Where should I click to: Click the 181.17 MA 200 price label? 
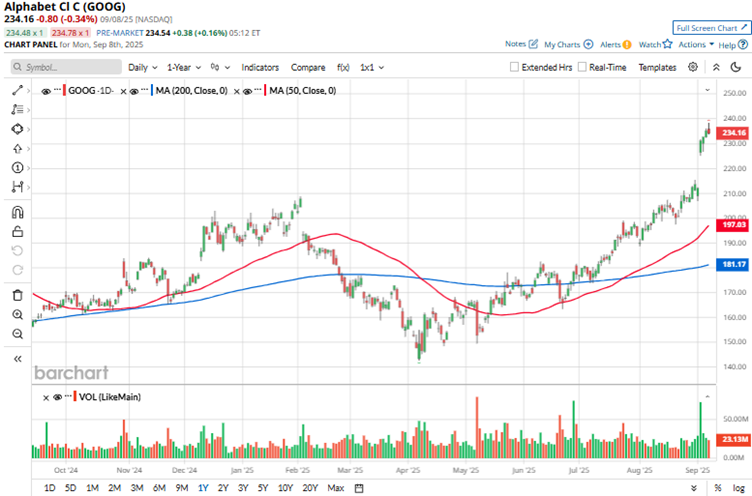pos(734,264)
